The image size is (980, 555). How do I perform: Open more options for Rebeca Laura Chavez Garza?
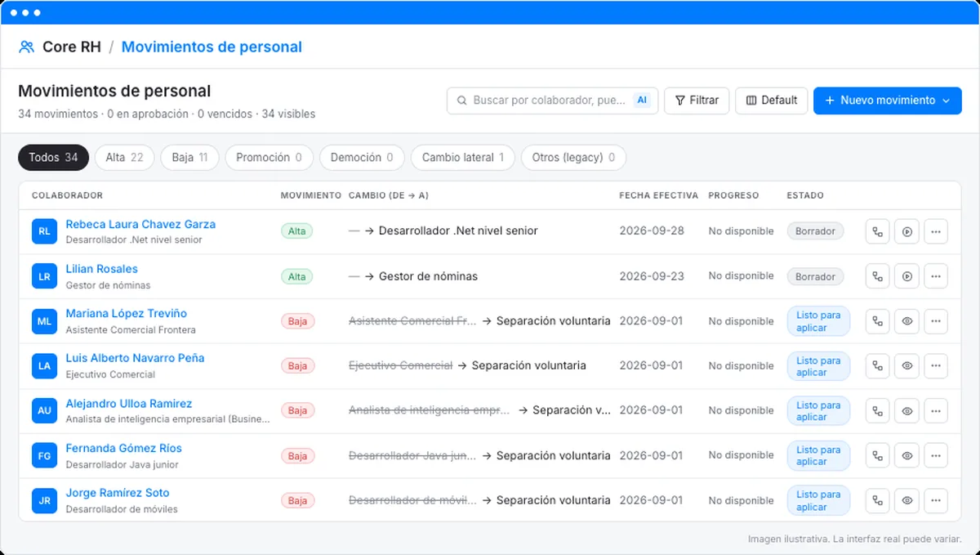click(936, 231)
